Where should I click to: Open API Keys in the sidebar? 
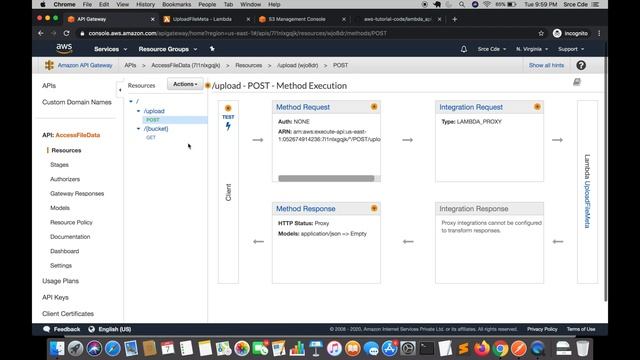(55, 297)
